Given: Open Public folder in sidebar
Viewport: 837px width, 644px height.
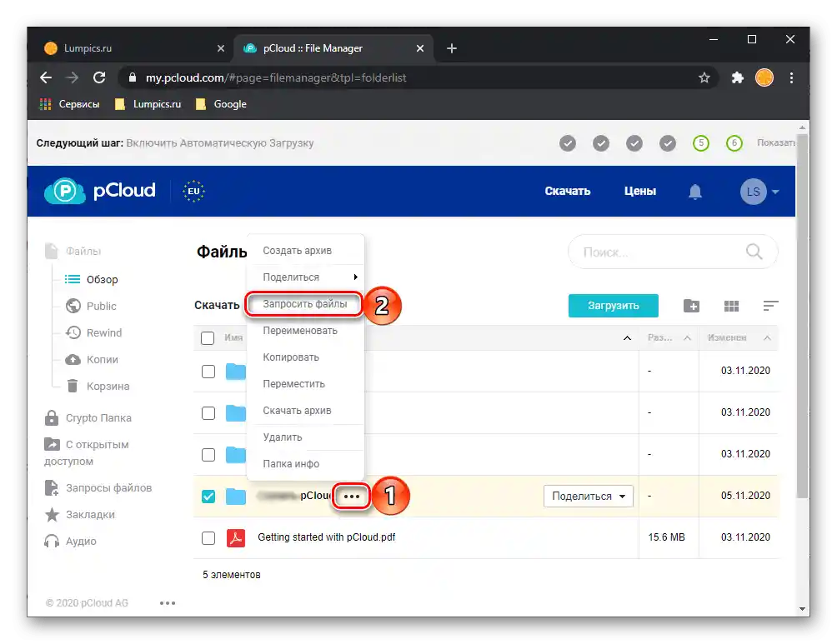Looking at the screenshot, I should tap(91, 306).
